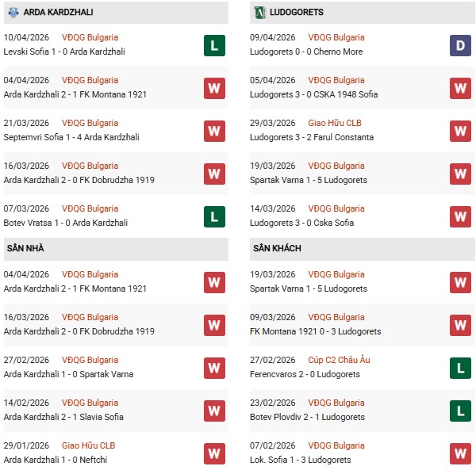Click the W badge for Lok. Sofia match
Screen dimensions: 476x470
pyautogui.click(x=461, y=453)
